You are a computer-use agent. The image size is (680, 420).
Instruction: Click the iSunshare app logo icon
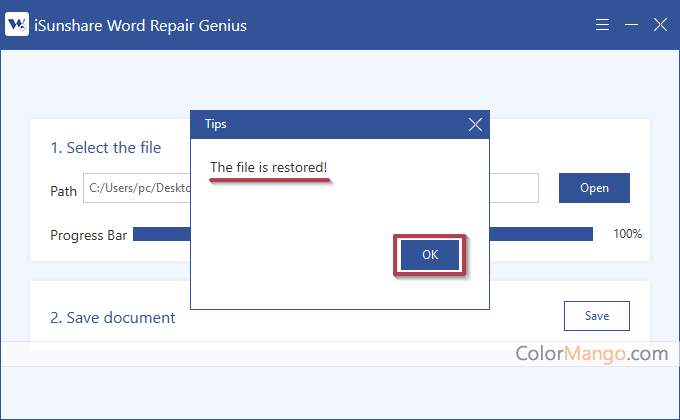pyautogui.click(x=17, y=25)
